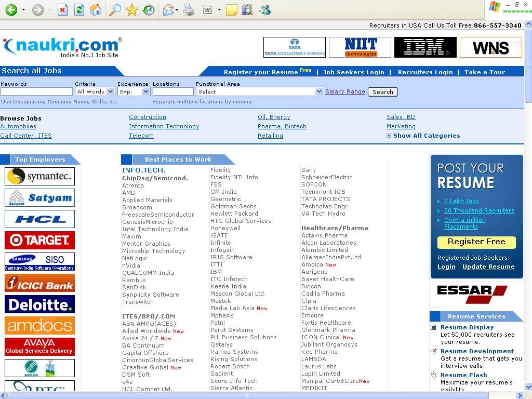The image size is (532, 399).
Task: Click the naukri.com logo
Action: (62, 47)
